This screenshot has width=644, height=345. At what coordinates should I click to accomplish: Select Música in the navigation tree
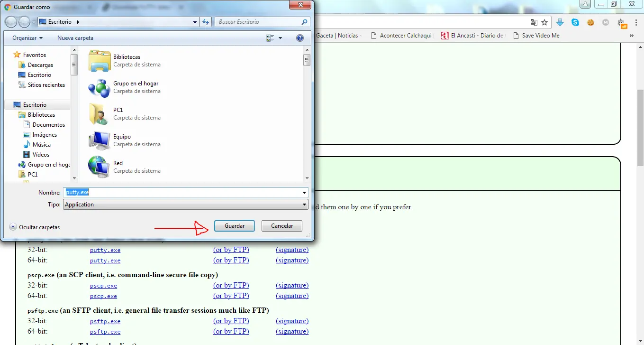click(x=41, y=145)
